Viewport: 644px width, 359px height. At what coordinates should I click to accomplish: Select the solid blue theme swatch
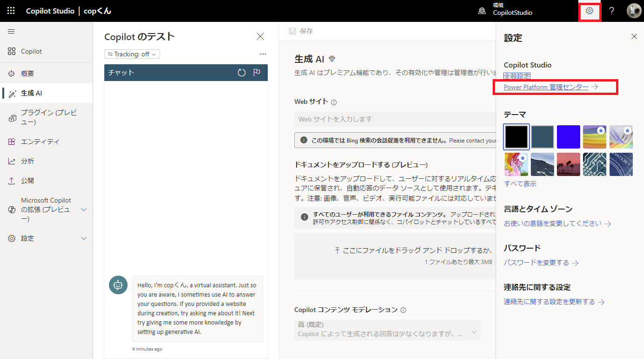pyautogui.click(x=568, y=136)
